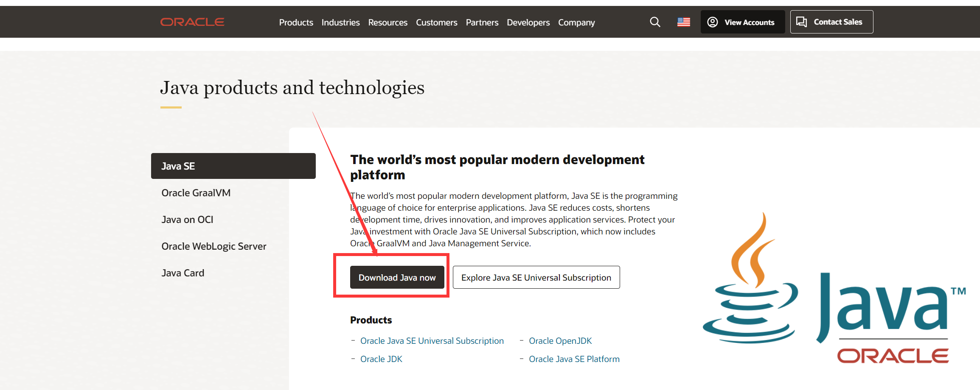Open the Customers menu

tap(436, 22)
